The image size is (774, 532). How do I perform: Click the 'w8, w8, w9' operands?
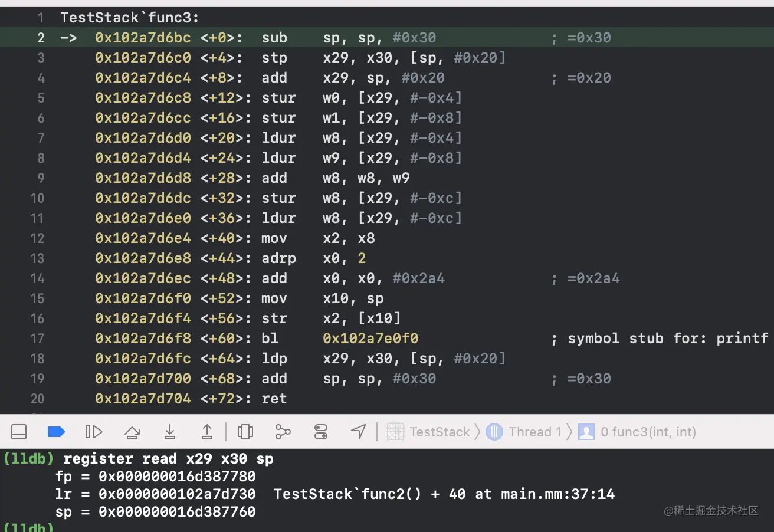(366, 178)
